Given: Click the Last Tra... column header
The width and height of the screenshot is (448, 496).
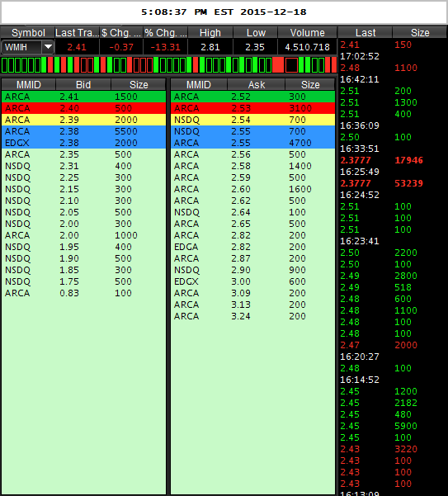Looking at the screenshot, I should pos(77,32).
